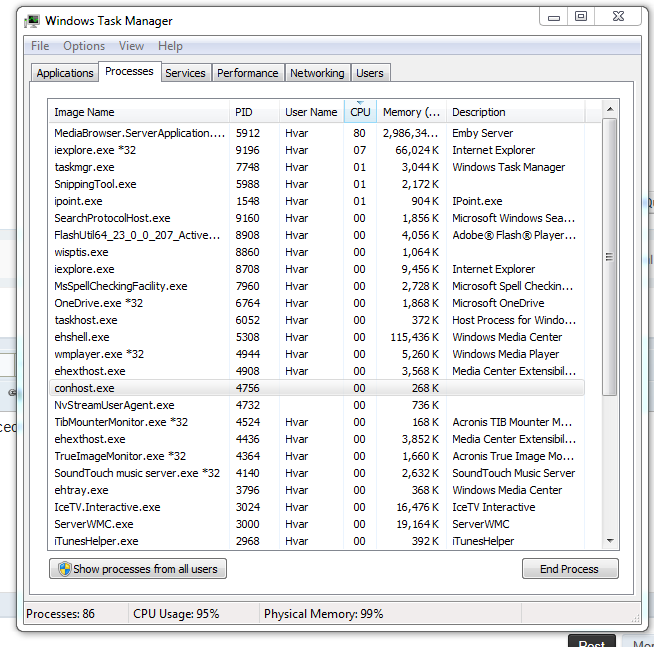This screenshot has width=654, height=647.
Task: Minimize the Task Manager window
Action: point(554,17)
